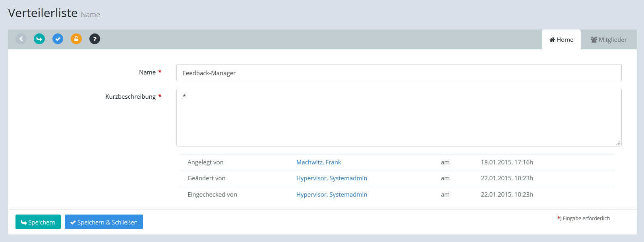644x242 pixels.
Task: Click the grey back arrow icon
Action: 21,39
